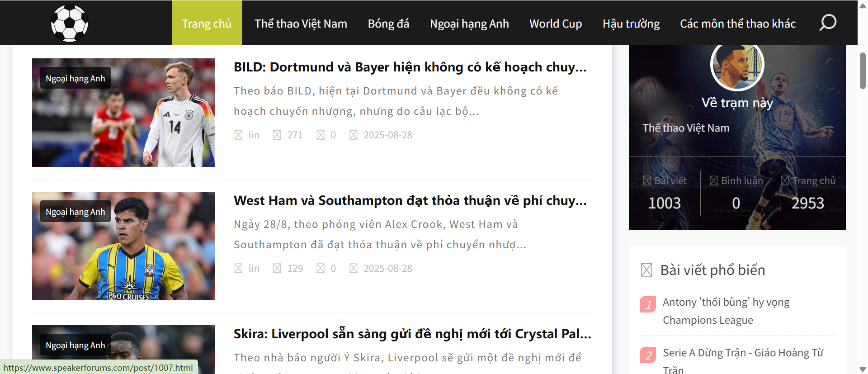The image size is (868, 374).
Task: Click comments icon on BILD Dortmund article
Action: pyautogui.click(x=321, y=135)
